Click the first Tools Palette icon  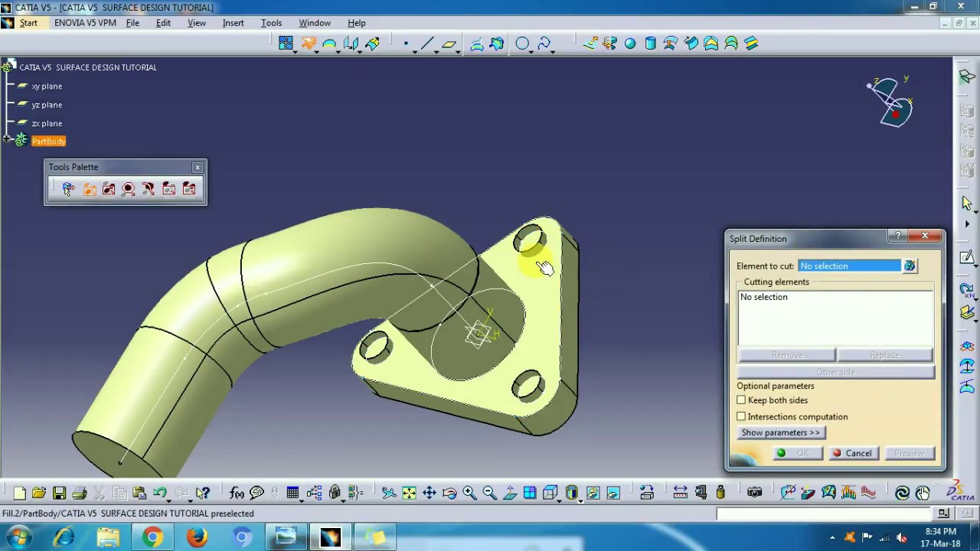pos(68,189)
